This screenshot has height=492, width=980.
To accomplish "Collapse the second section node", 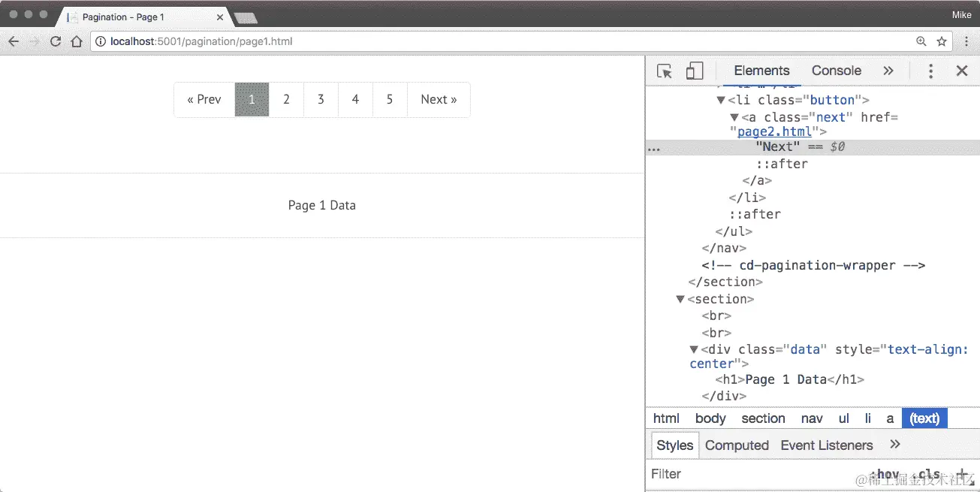I will click(x=680, y=299).
